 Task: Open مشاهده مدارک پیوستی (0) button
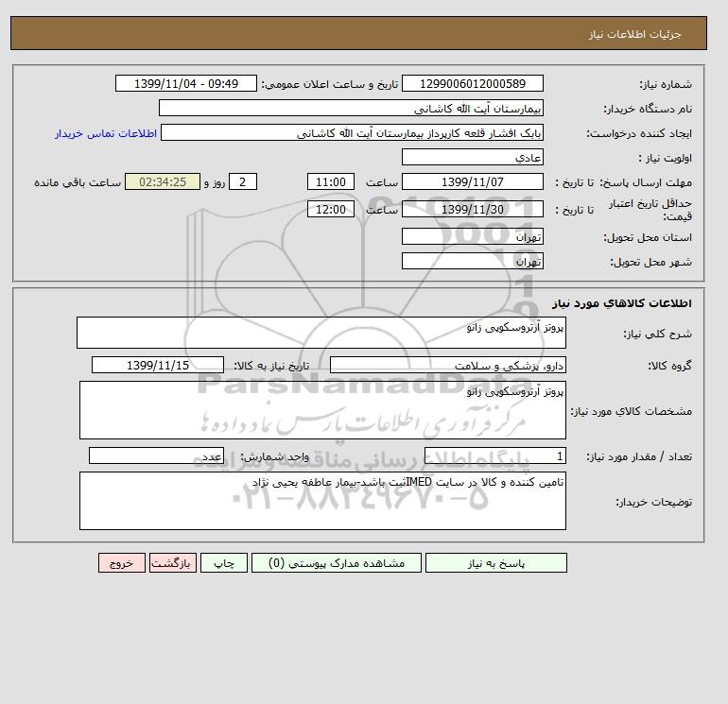pyautogui.click(x=337, y=563)
